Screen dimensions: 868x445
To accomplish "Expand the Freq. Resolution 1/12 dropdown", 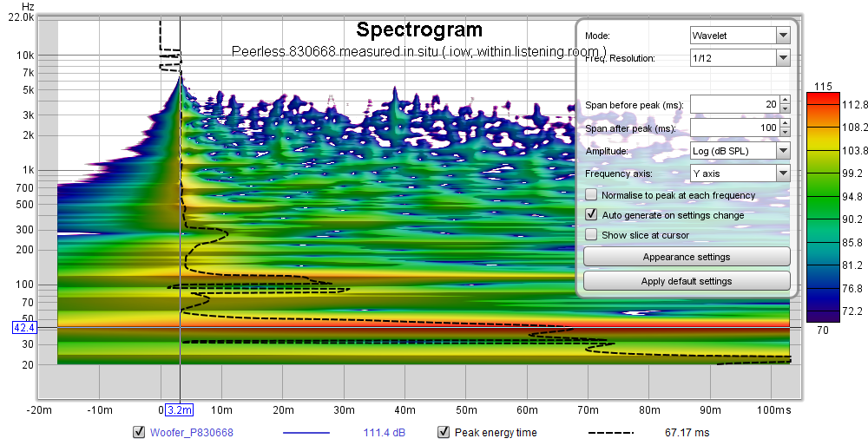I will pos(740,57).
